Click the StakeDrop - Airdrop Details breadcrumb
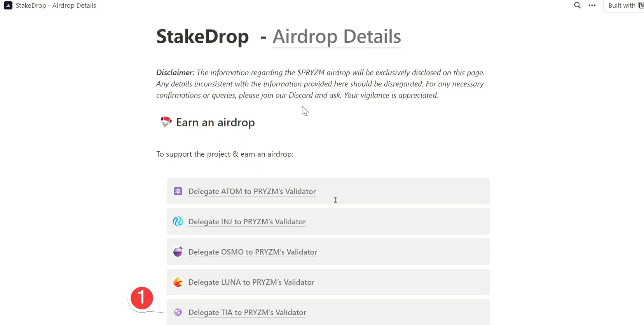The width and height of the screenshot is (644, 325). (56, 5)
